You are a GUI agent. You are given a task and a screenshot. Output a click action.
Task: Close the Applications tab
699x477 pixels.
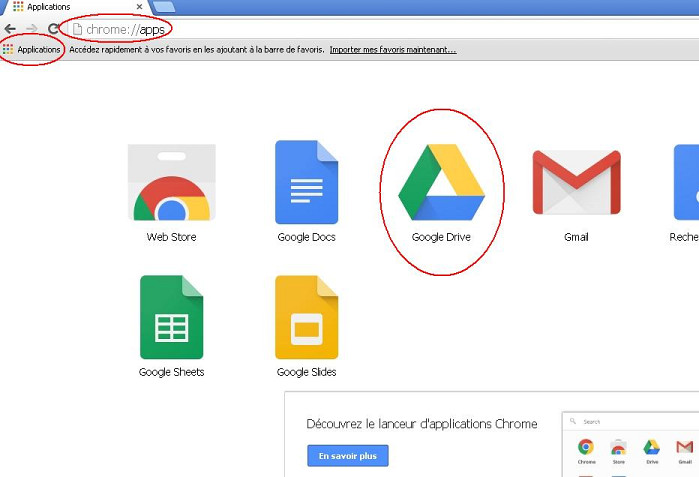tap(140, 7)
